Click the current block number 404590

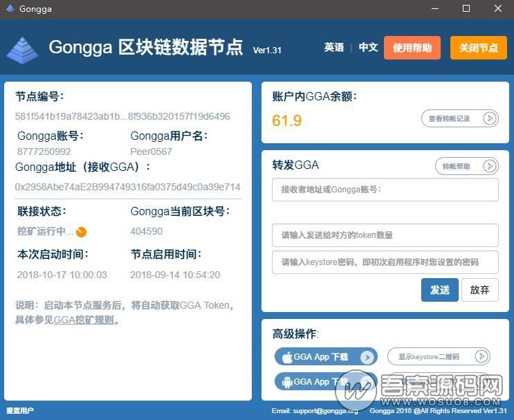pyautogui.click(x=146, y=231)
